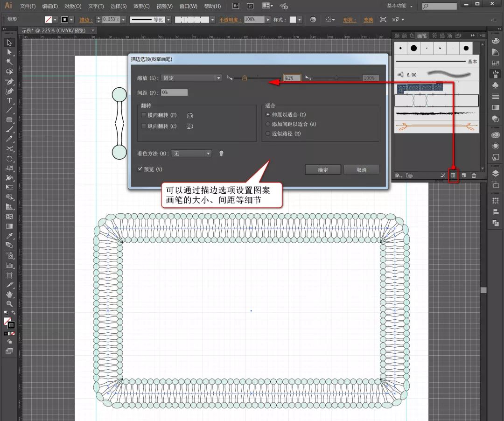Click the light bulb tip icon beside 着色方法
This screenshot has height=421, width=504.
[x=221, y=153]
